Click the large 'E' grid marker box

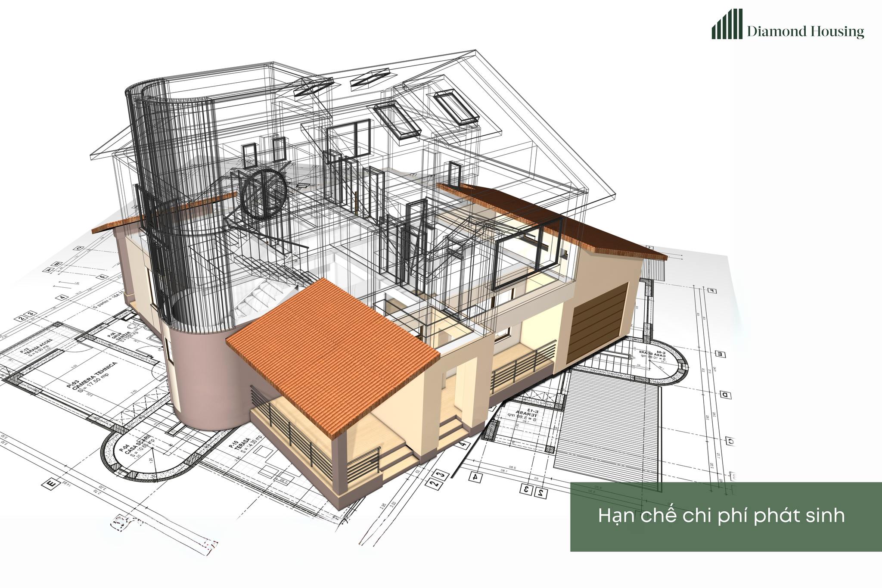pos(51,484)
